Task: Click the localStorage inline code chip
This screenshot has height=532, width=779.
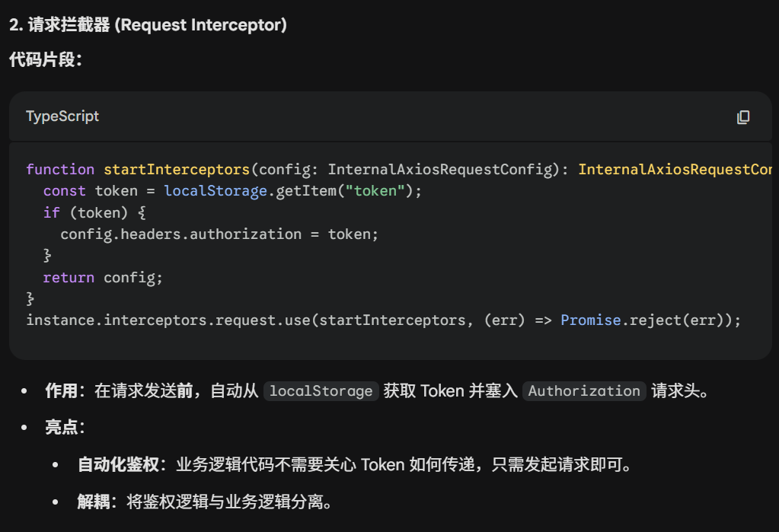Action: click(321, 391)
